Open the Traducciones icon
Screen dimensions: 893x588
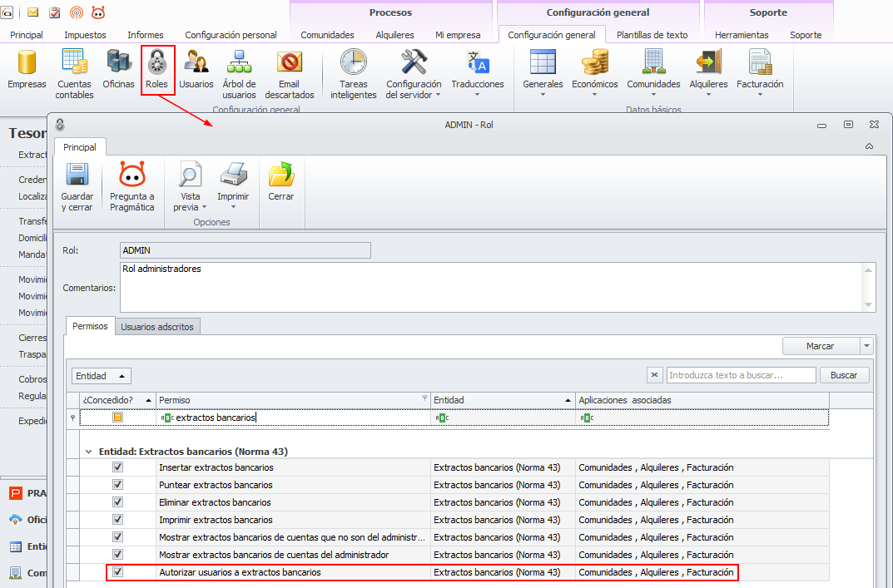coord(477,62)
